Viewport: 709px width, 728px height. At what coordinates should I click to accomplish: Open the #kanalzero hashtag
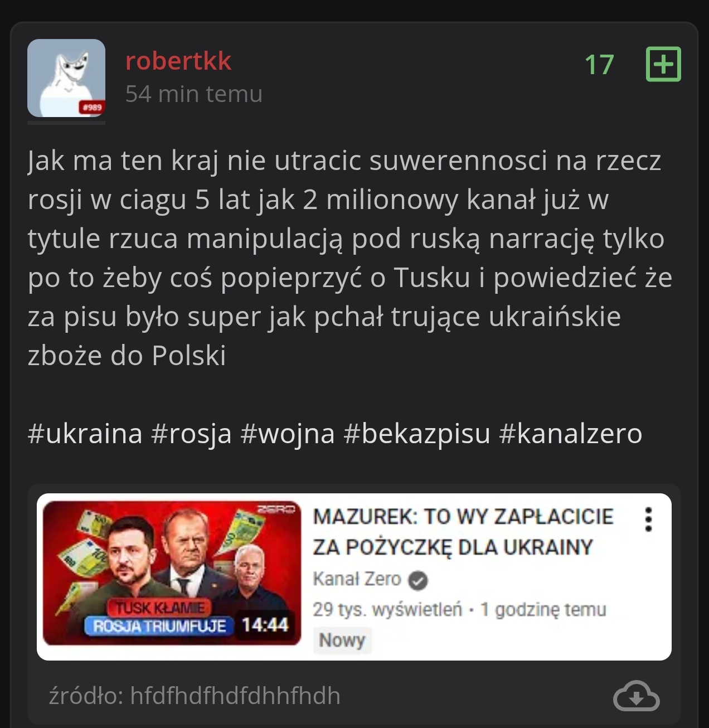click(x=571, y=434)
